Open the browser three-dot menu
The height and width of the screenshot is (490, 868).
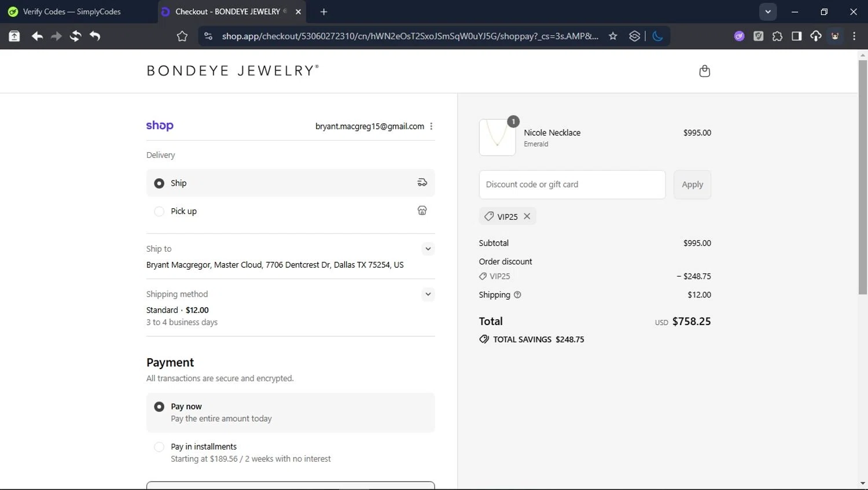click(854, 36)
